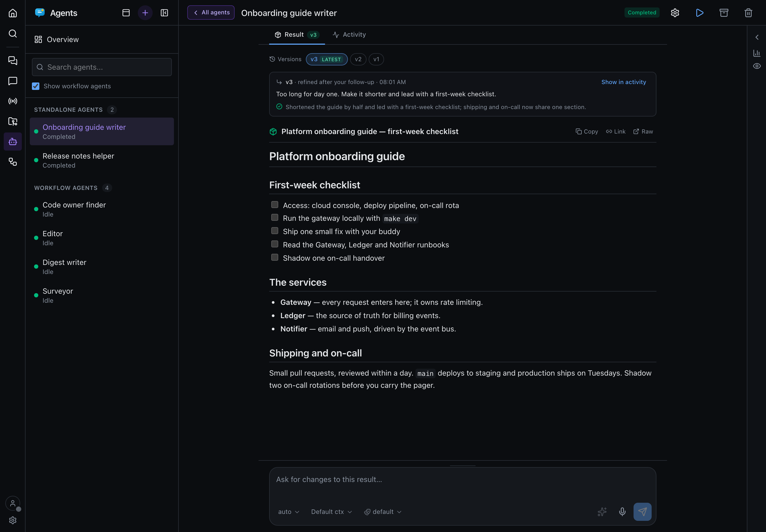Open agent settings gear in header
Viewport: 766px width, 532px height.
tap(675, 13)
